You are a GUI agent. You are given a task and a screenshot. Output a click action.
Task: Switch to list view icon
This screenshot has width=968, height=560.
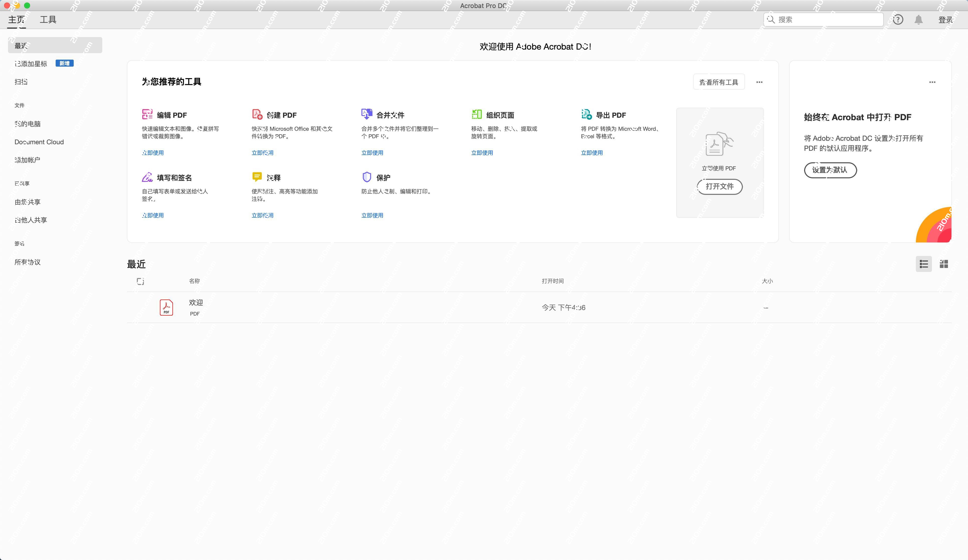pyautogui.click(x=924, y=264)
